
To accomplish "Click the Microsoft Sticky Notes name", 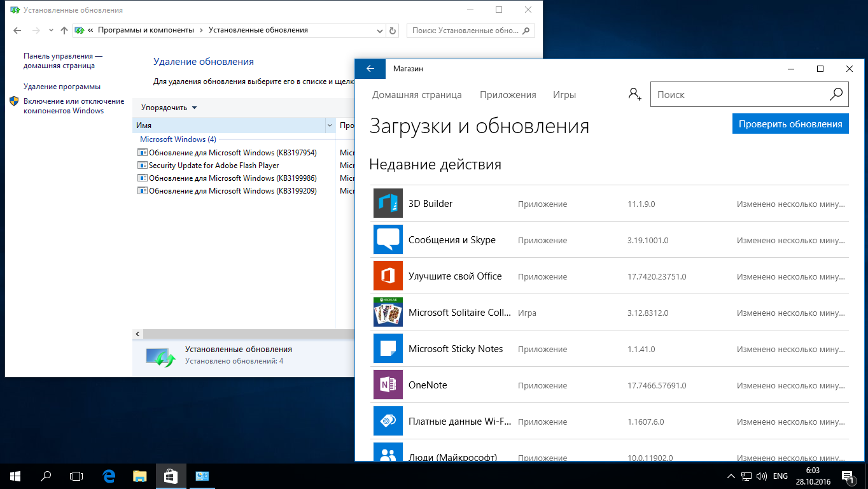I will [x=456, y=349].
